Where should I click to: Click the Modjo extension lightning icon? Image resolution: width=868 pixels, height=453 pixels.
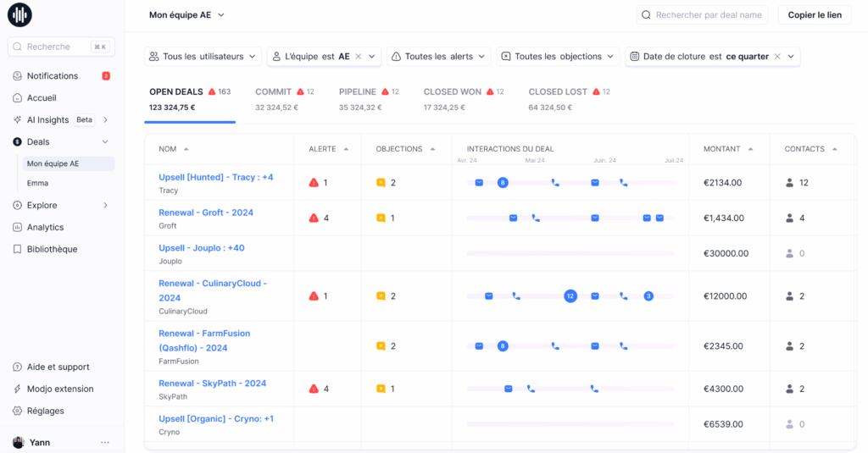click(17, 389)
